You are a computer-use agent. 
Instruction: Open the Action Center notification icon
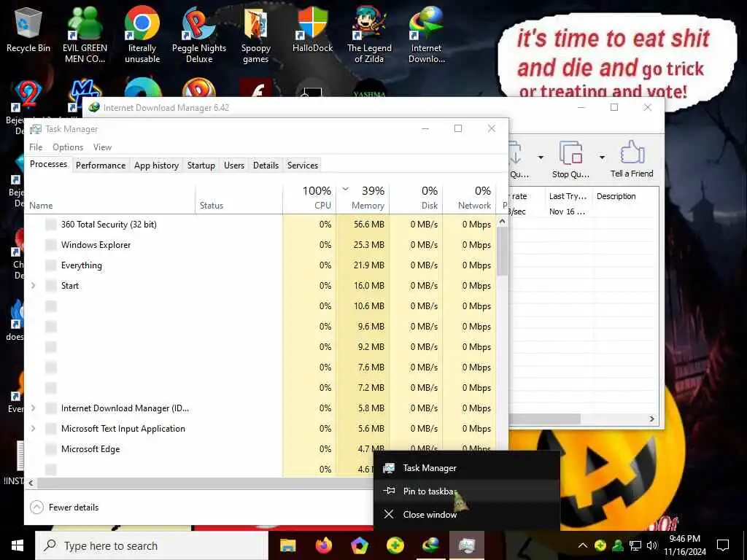(723, 545)
